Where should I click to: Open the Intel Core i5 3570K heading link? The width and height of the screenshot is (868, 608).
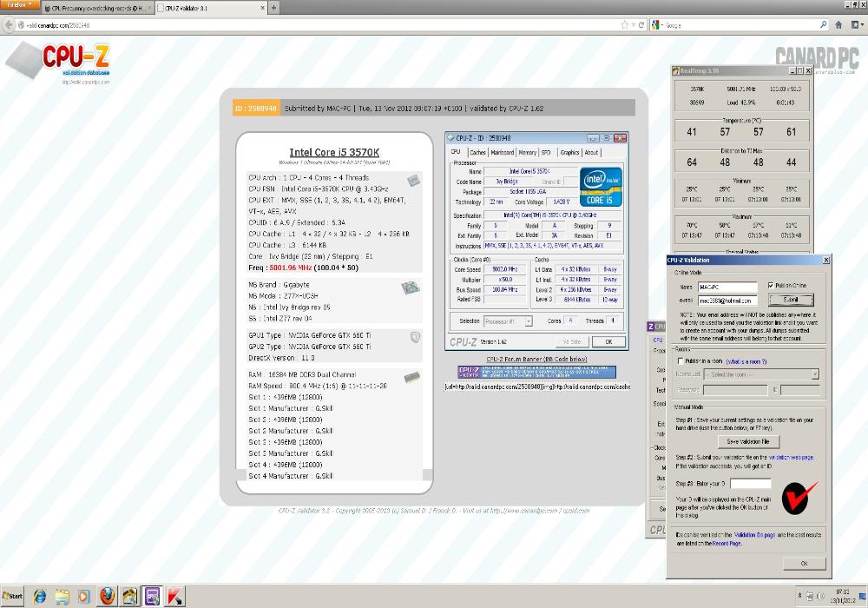(x=334, y=152)
